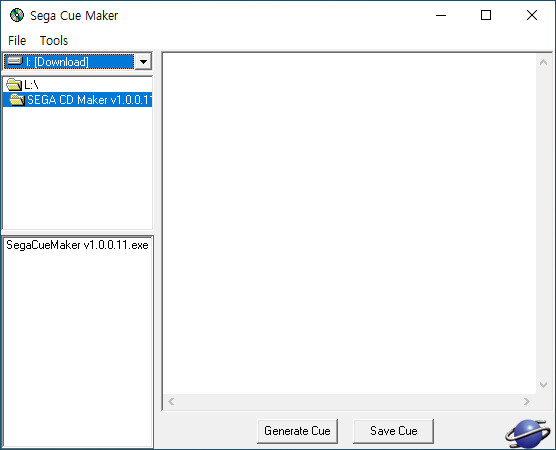Expand the drive selection dropdown arrow
The image size is (556, 450).
(x=143, y=62)
